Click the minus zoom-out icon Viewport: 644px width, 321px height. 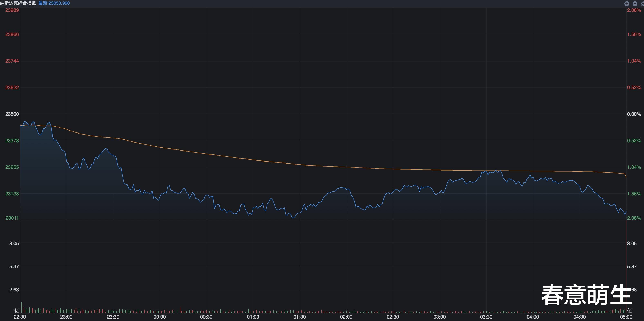pyautogui.click(x=635, y=3)
